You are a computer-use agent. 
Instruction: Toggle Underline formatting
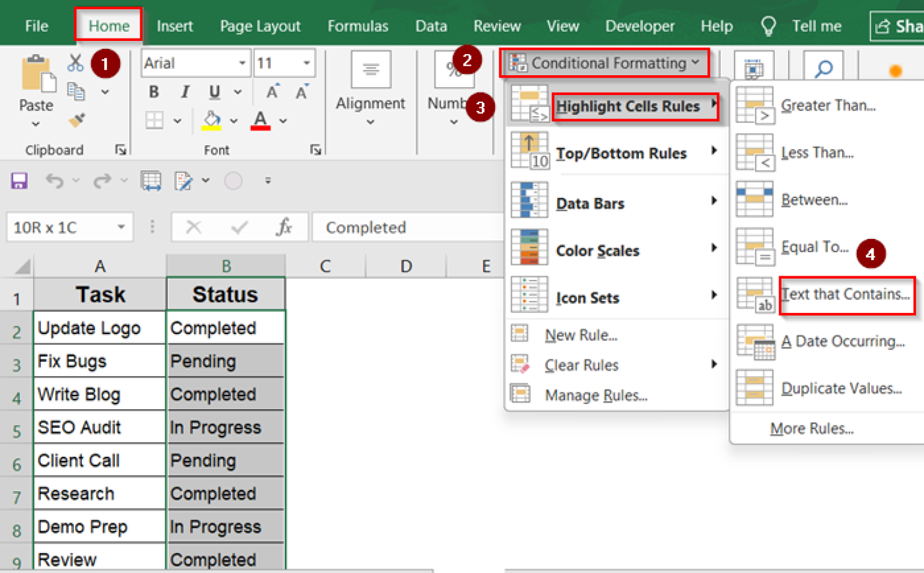tap(215, 91)
